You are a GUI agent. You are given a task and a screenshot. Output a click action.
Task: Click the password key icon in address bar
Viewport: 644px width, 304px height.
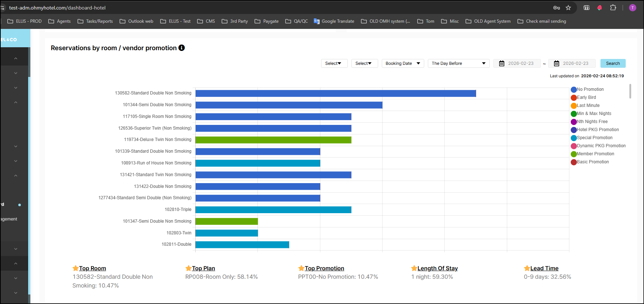coord(556,8)
